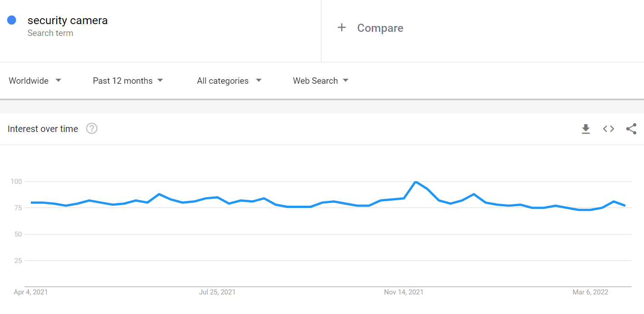Screen dimensions: 644x314
Task: Open the Web Search type dropdown
Action: 320,81
